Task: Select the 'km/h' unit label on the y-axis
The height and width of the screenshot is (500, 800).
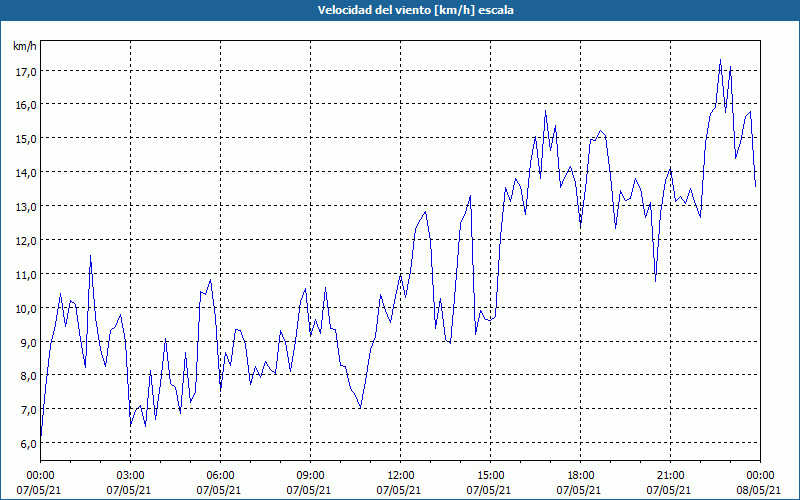Action: pos(25,46)
